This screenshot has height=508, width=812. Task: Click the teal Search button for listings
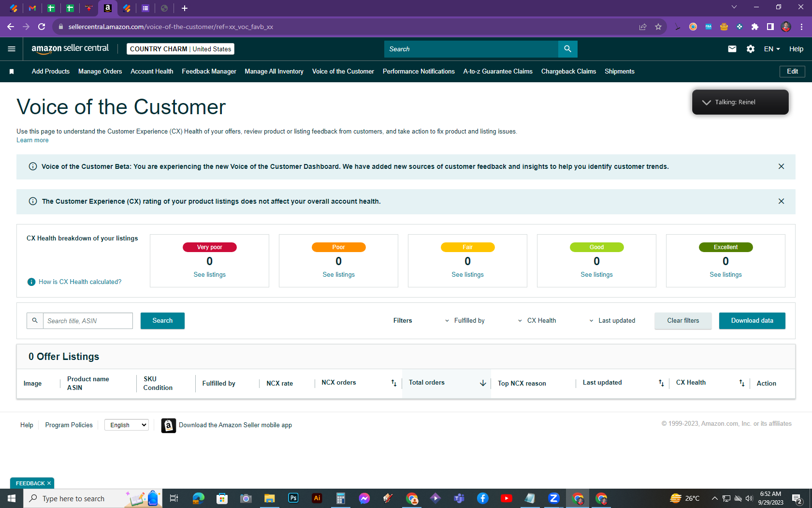point(162,321)
